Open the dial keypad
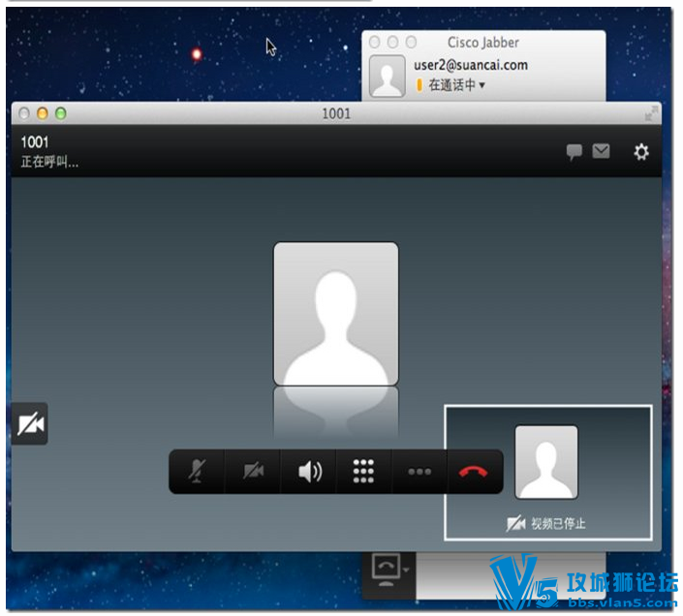The width and height of the screenshot is (683, 616). [x=363, y=472]
